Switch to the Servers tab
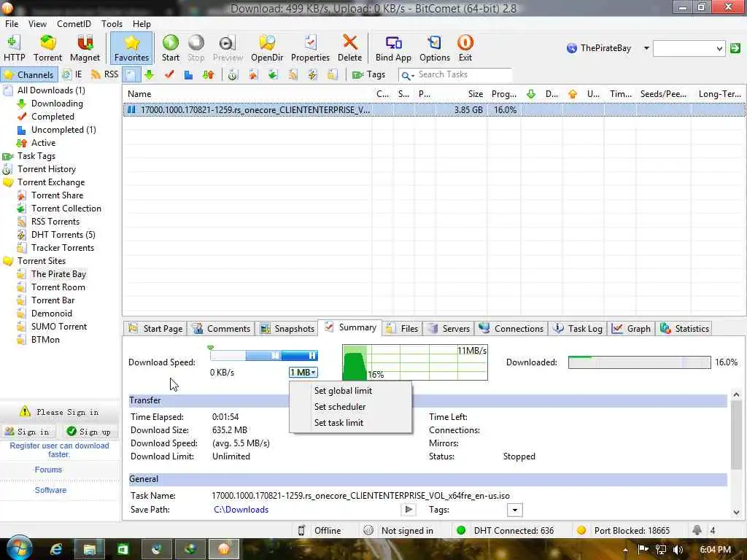747x560 pixels. point(449,329)
